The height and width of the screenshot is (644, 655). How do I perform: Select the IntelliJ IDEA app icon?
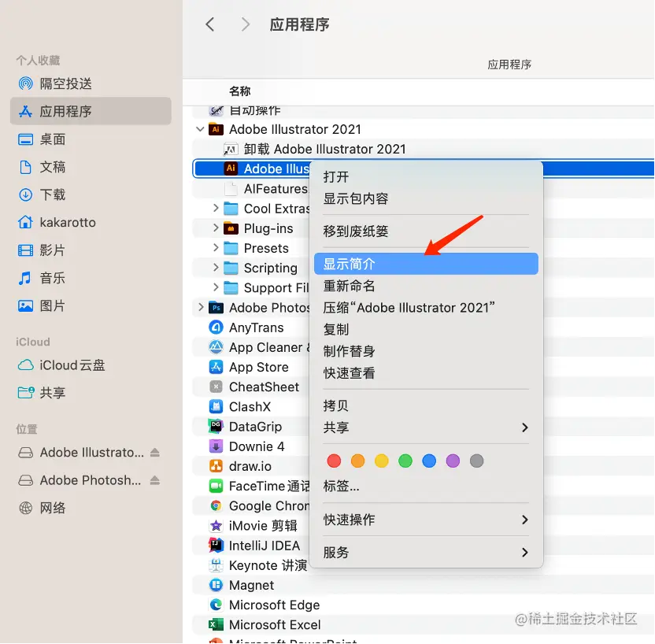[x=216, y=546]
